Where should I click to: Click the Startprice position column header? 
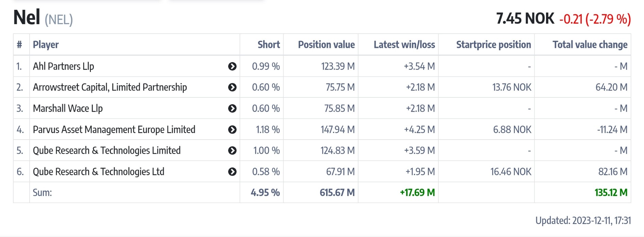(x=493, y=44)
